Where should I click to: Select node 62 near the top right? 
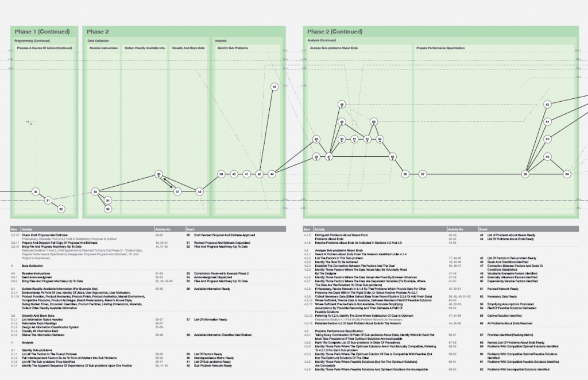click(x=547, y=105)
